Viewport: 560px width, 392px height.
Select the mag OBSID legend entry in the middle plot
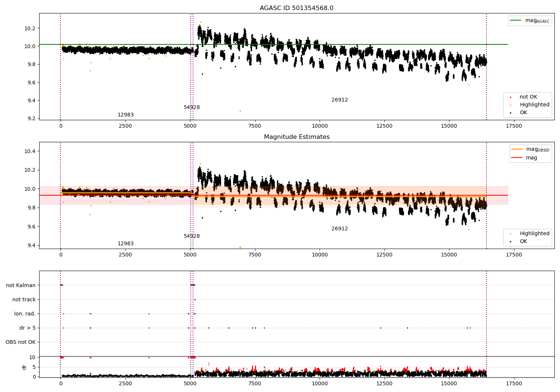pyautogui.click(x=530, y=149)
